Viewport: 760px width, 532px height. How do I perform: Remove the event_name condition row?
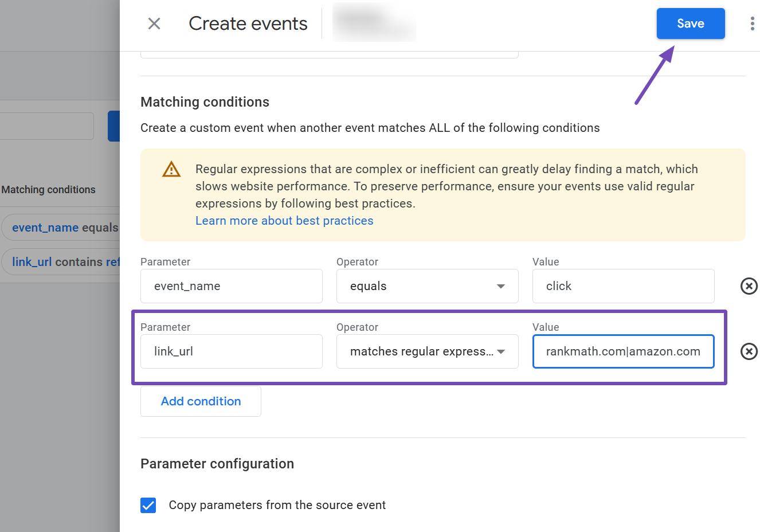click(749, 286)
